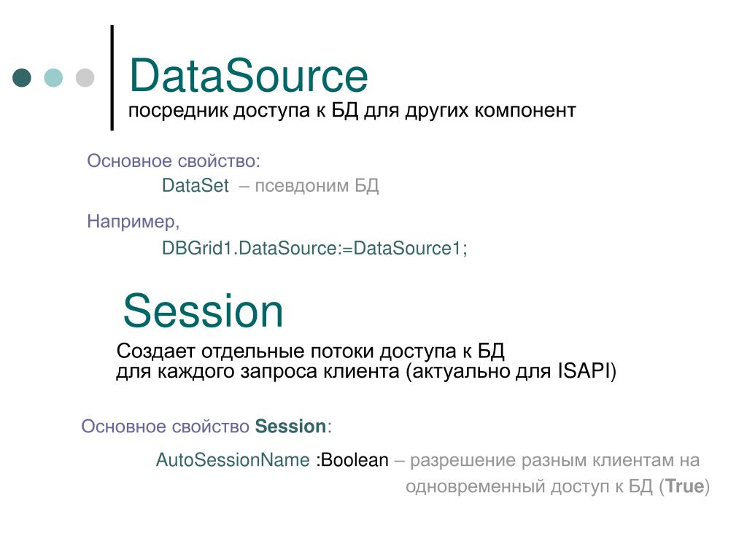Click bold Session word in property label
The width and height of the screenshot is (747, 560).
290,426
